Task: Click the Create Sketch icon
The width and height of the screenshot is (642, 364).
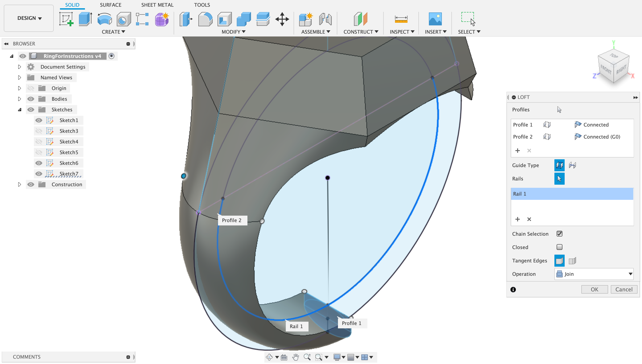Action: (66, 19)
